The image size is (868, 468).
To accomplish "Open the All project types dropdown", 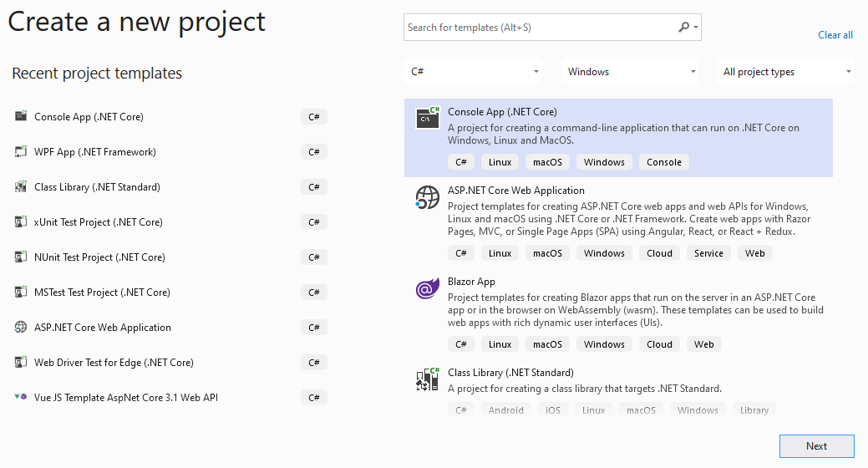I will pyautogui.click(x=785, y=71).
